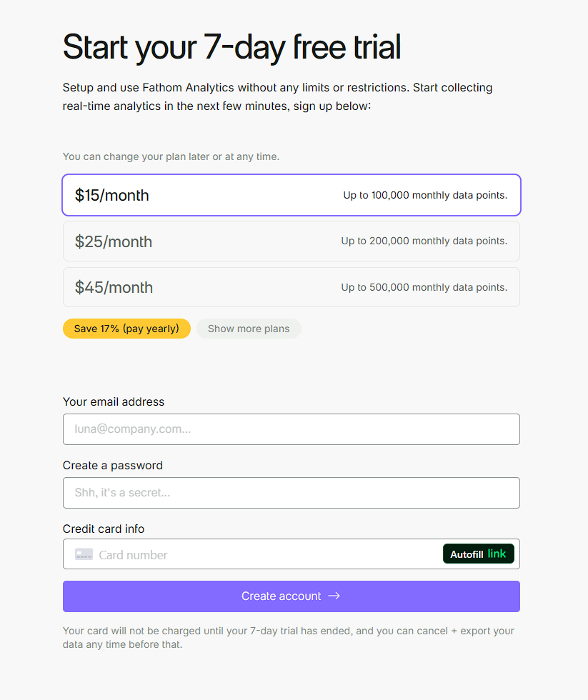Expand Show more plans

249,329
